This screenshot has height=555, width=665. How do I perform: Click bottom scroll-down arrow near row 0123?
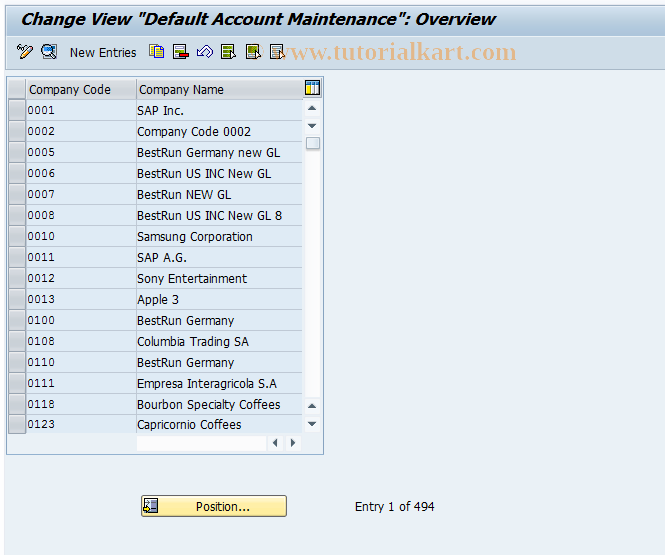click(x=312, y=424)
